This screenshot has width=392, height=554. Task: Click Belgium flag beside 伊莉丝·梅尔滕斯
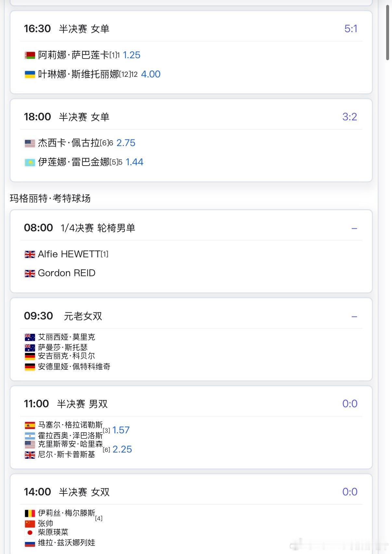[30, 513]
